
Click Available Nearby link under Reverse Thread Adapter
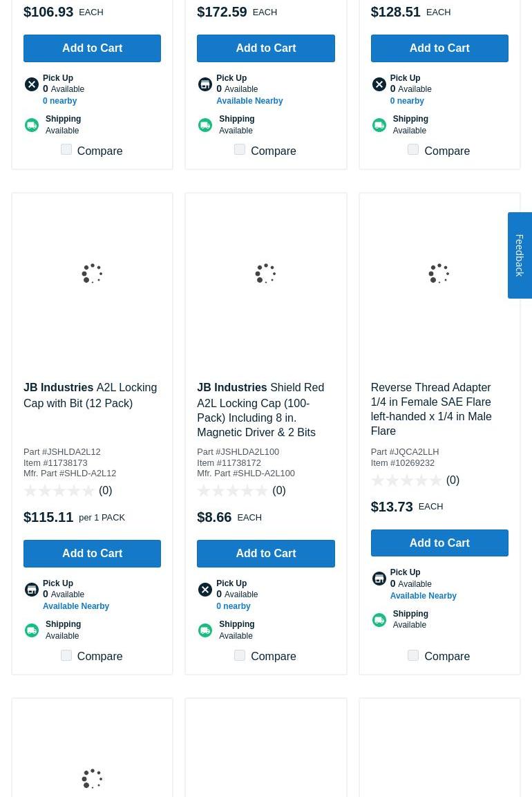423,596
